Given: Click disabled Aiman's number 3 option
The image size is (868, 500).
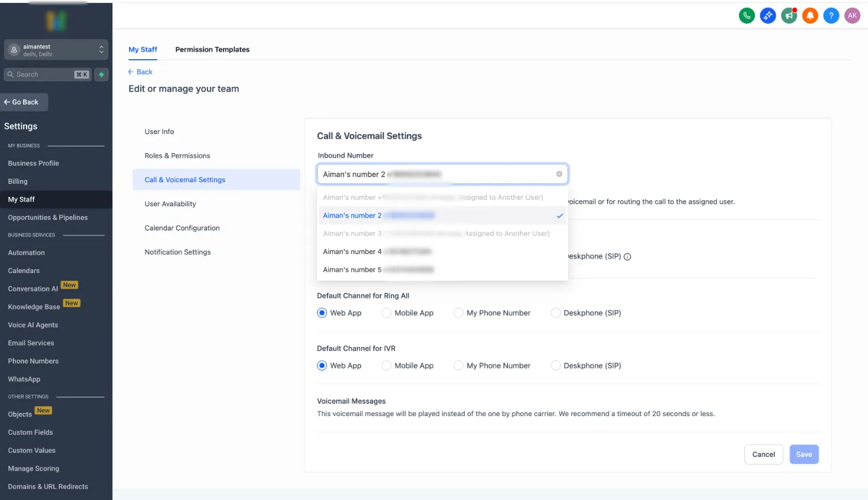Looking at the screenshot, I should click(442, 233).
